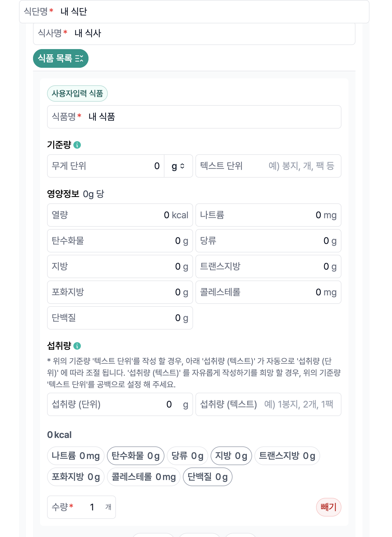
Task: Edit the 식품명 input field
Action: 204,117
